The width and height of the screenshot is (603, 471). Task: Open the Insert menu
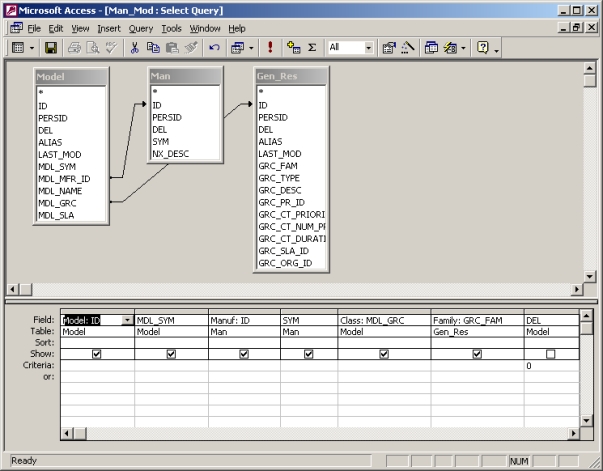[109, 28]
